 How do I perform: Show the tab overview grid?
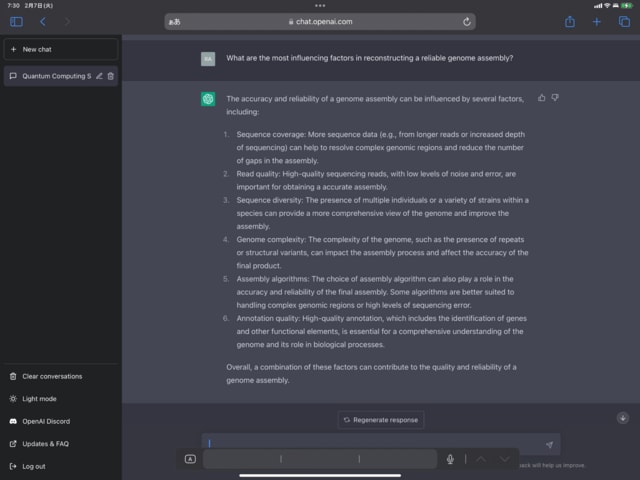click(x=623, y=21)
